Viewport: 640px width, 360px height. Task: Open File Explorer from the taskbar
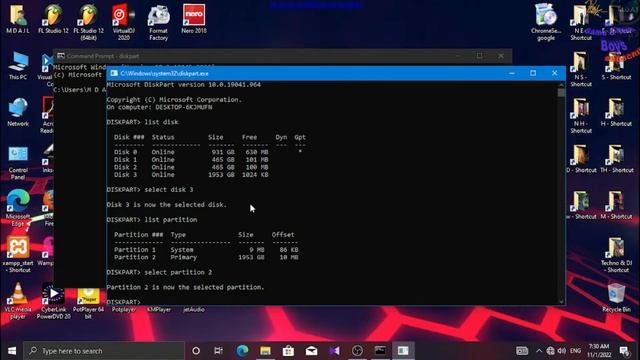pos(265,351)
